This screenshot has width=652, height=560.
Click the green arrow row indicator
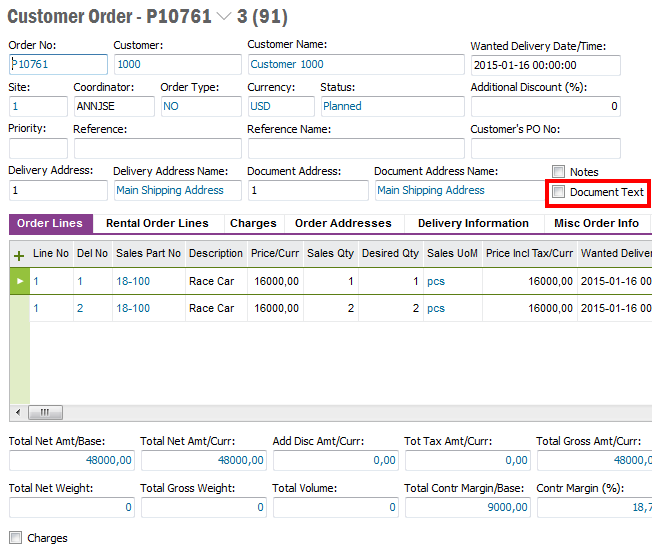[18, 282]
